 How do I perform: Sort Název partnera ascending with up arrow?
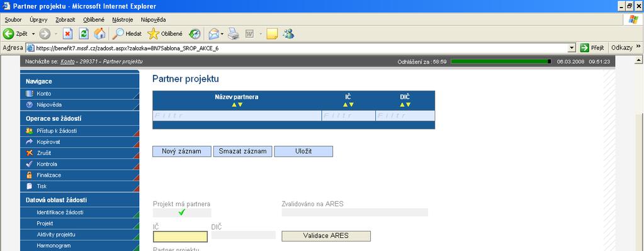tap(234, 104)
